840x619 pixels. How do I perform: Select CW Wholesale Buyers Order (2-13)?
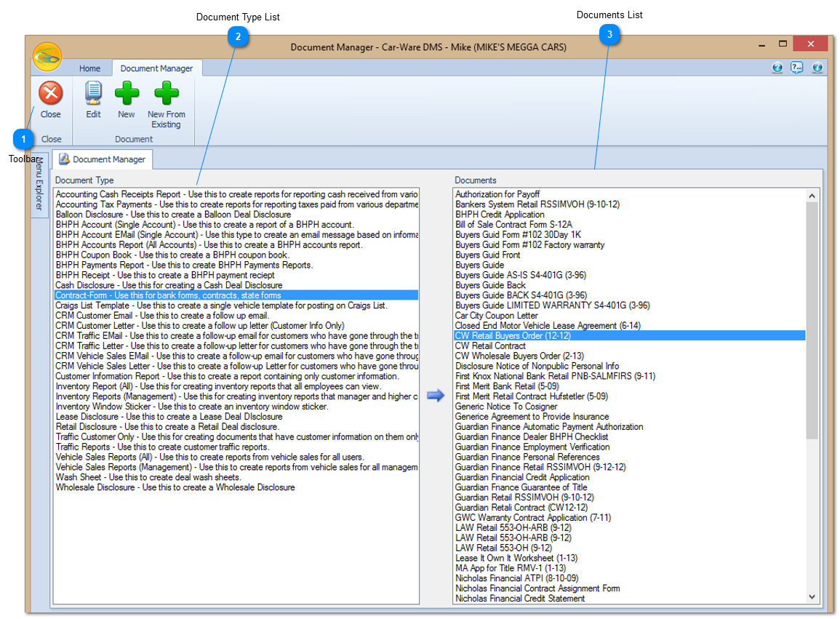(630, 356)
